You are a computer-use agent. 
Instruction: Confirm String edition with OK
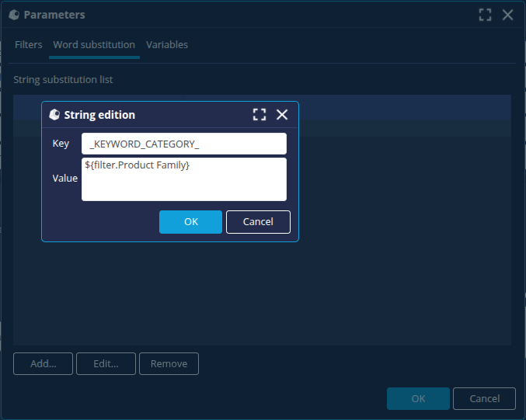point(190,222)
